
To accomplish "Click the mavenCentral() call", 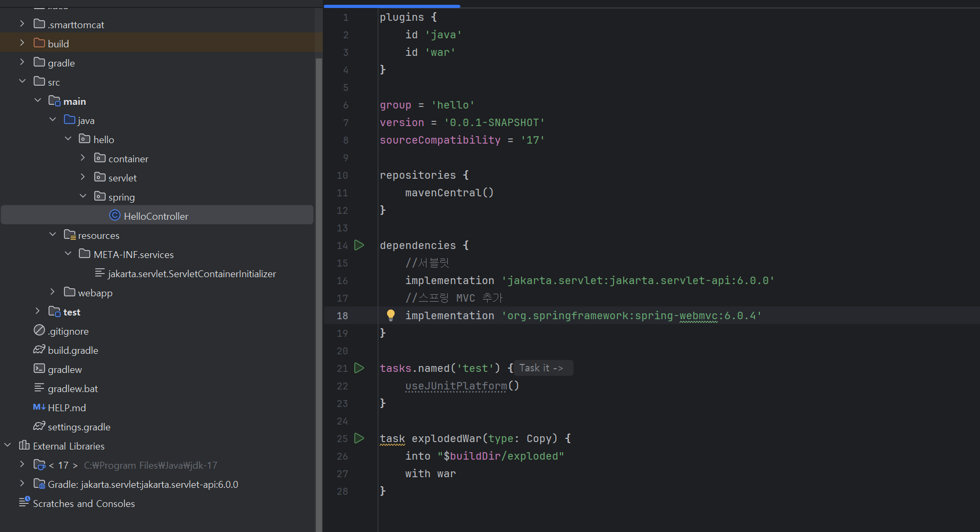I will (449, 193).
